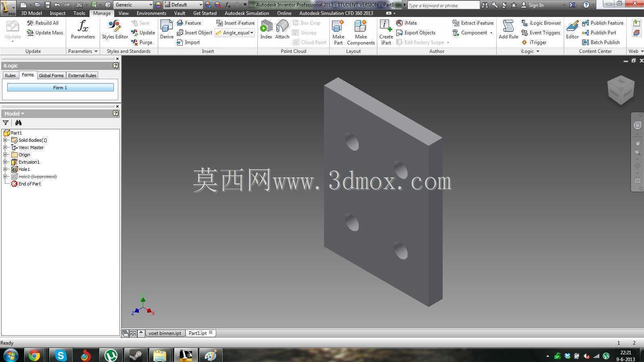This screenshot has width=644, height=362.
Task: Click the Create iPart tool
Action: click(386, 32)
